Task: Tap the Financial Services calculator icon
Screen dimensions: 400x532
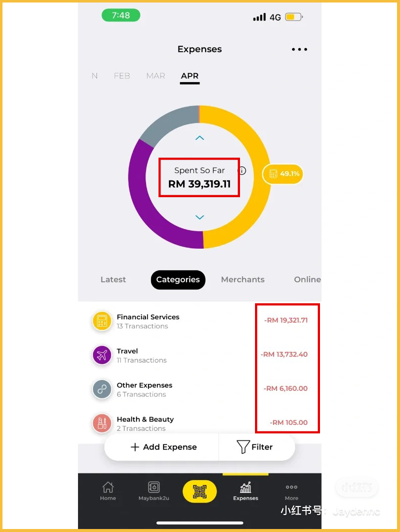Action: [102, 321]
